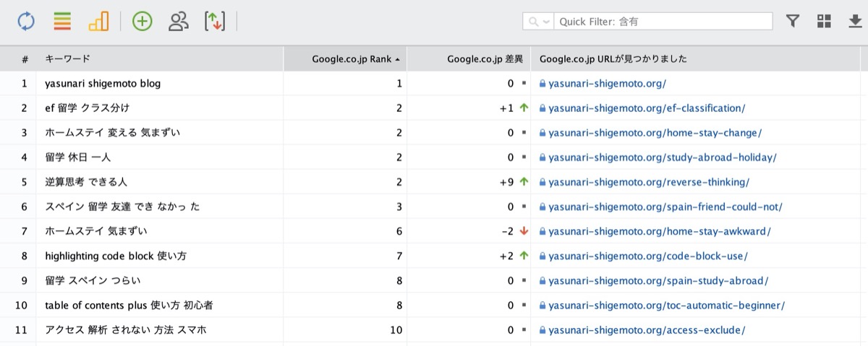The height and width of the screenshot is (346, 868).
Task: Select keyword ef 留学 クラス分け
Action: pyautogui.click(x=87, y=108)
